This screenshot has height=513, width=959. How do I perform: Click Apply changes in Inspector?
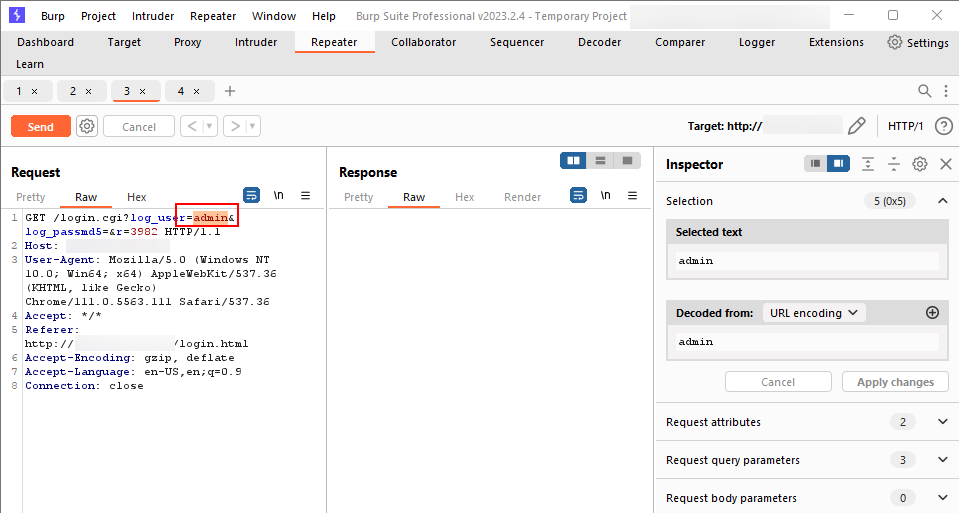(895, 382)
